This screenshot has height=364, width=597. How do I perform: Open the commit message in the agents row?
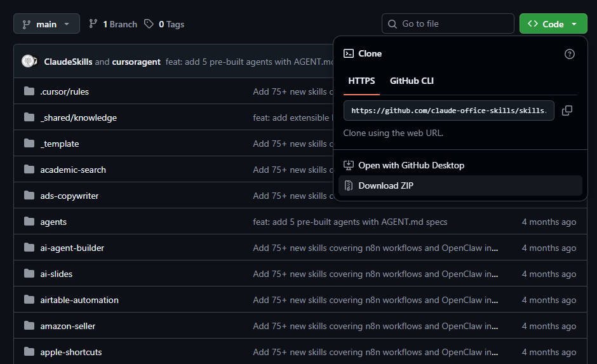pos(351,222)
